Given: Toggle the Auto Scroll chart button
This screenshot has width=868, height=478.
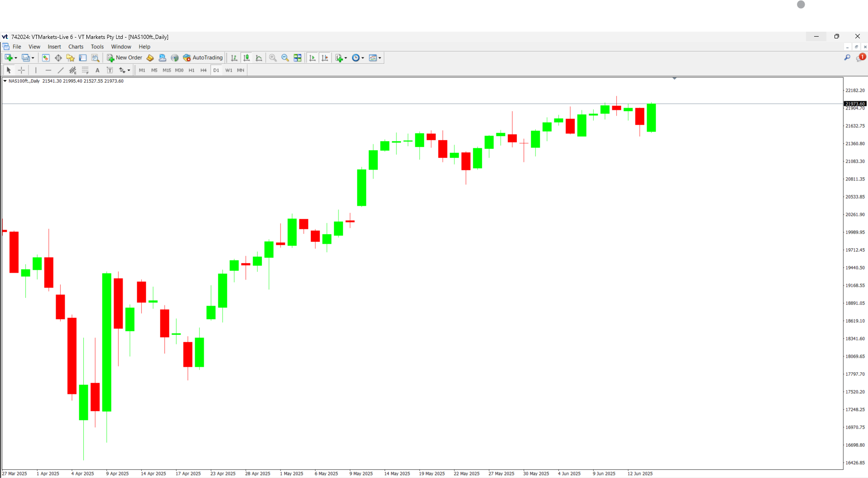Looking at the screenshot, I should (x=312, y=58).
